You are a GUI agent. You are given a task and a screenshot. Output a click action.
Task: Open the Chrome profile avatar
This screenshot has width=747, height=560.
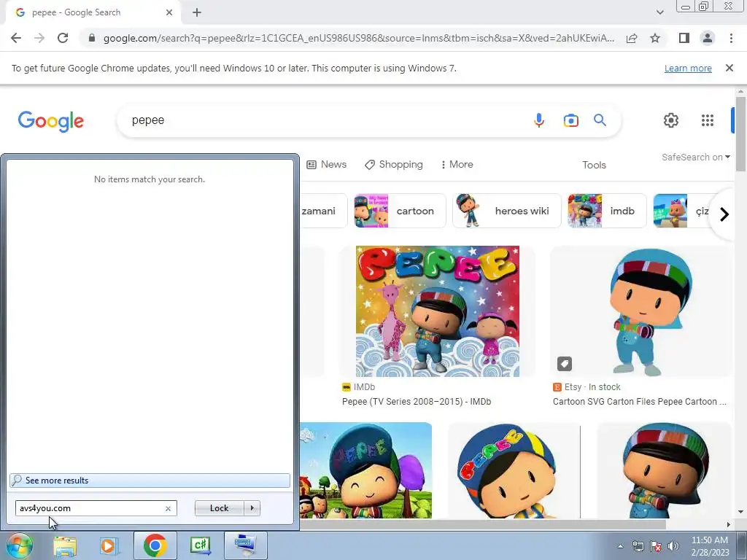(x=708, y=38)
